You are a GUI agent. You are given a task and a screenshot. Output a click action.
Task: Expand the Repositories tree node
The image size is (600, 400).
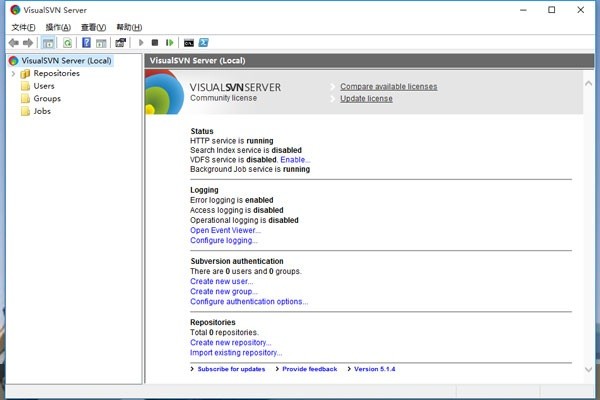click(x=13, y=73)
